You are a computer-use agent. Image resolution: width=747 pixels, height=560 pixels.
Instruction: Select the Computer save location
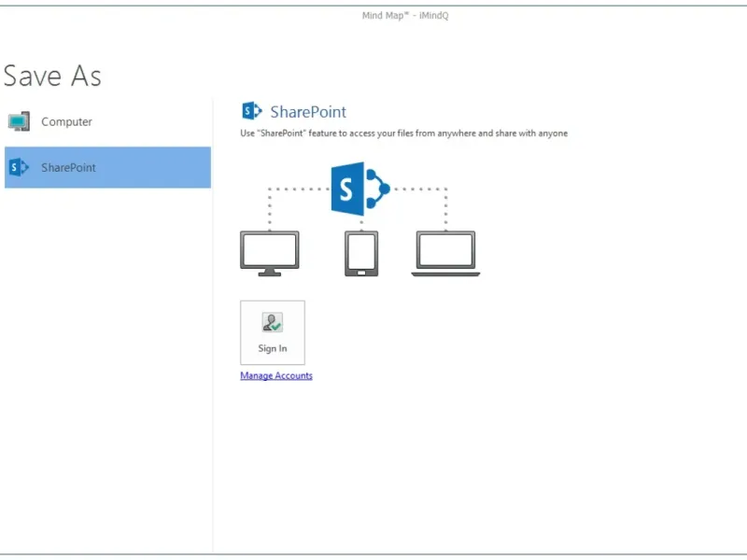tap(107, 122)
